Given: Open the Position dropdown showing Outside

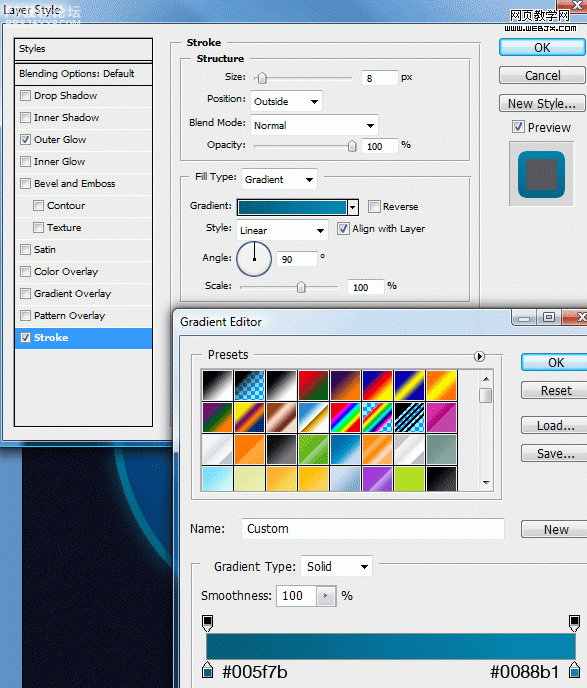Looking at the screenshot, I should 286,101.
